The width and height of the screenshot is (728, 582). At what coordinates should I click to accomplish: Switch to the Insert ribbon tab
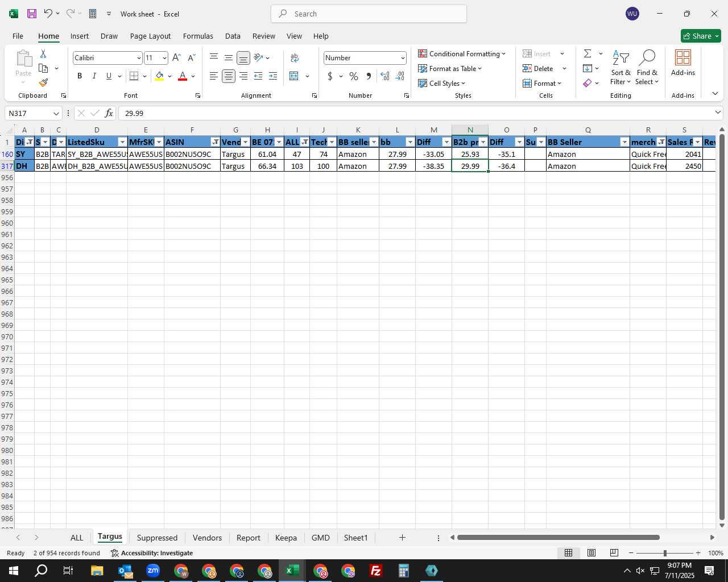click(80, 36)
